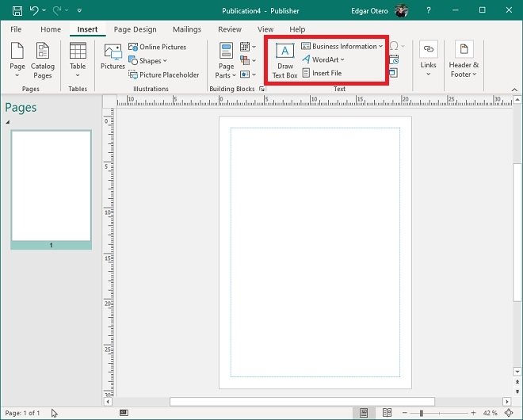Collapse the Pages navigation section arrow
The height and width of the screenshot is (420, 523).
click(x=8, y=122)
